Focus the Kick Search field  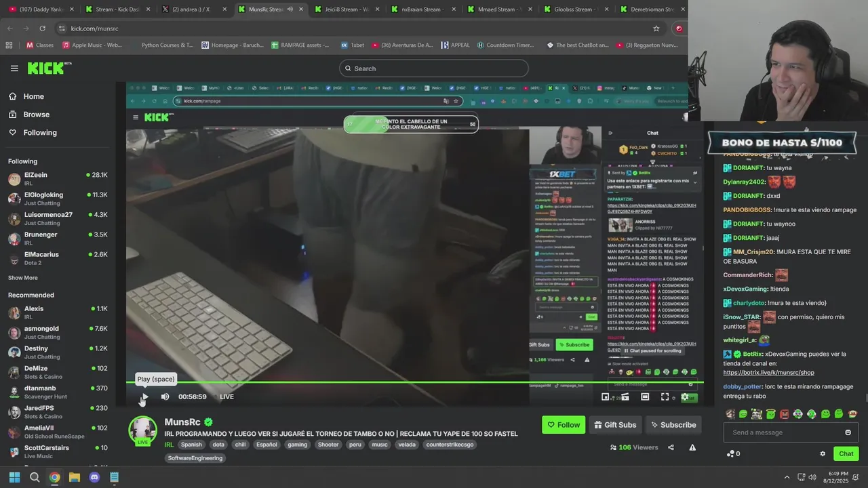click(433, 68)
